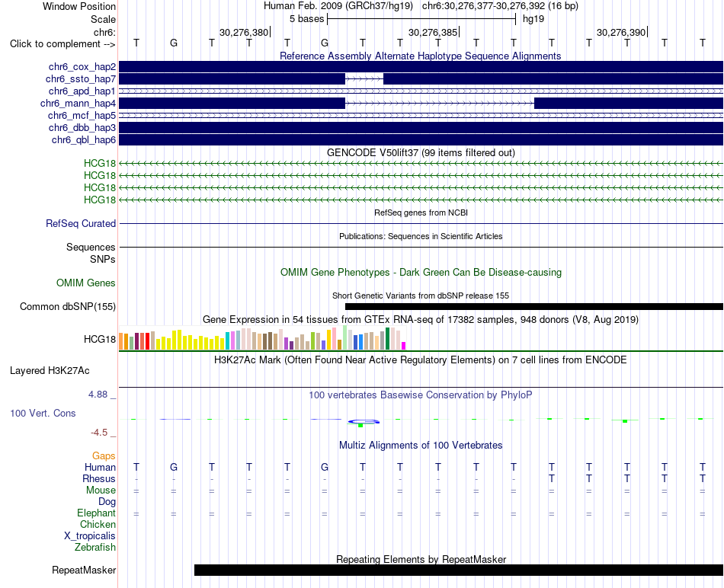Select the Layered H3K27Ac label
This screenshot has height=588, width=724.
click(x=50, y=371)
